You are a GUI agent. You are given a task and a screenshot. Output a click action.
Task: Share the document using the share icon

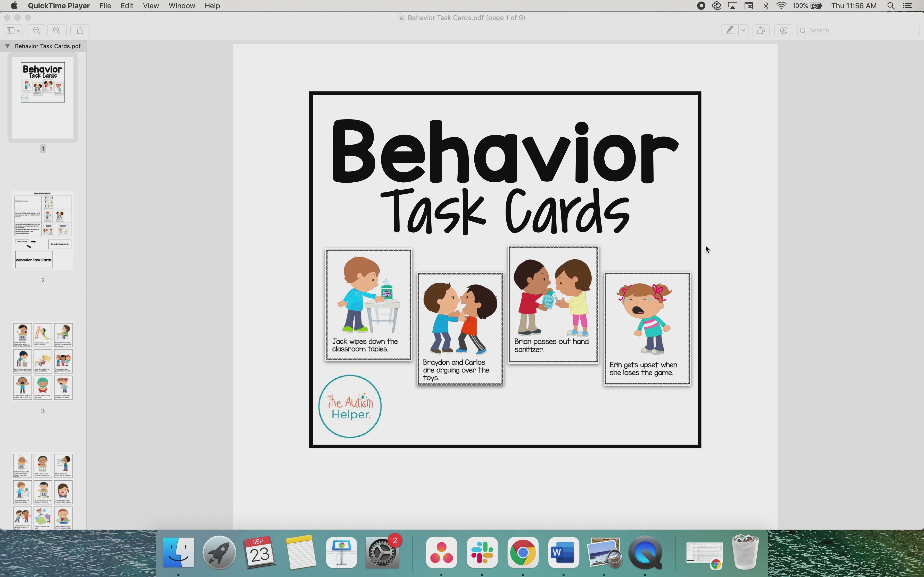tap(79, 30)
